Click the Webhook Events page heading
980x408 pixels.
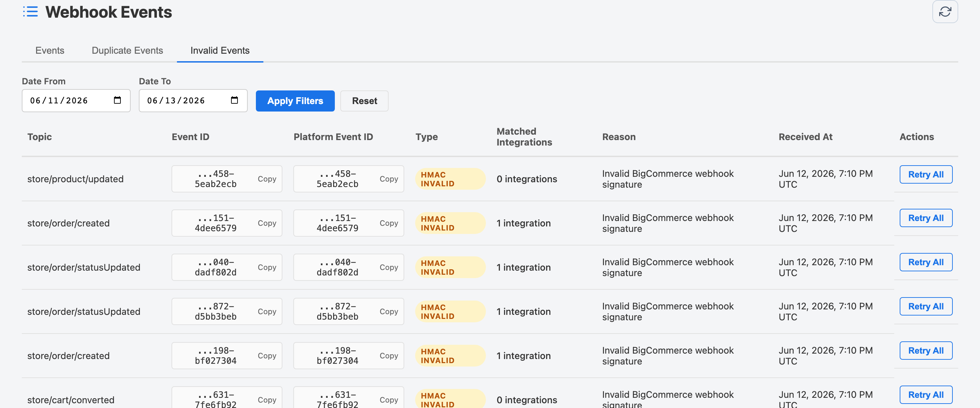pyautogui.click(x=109, y=12)
